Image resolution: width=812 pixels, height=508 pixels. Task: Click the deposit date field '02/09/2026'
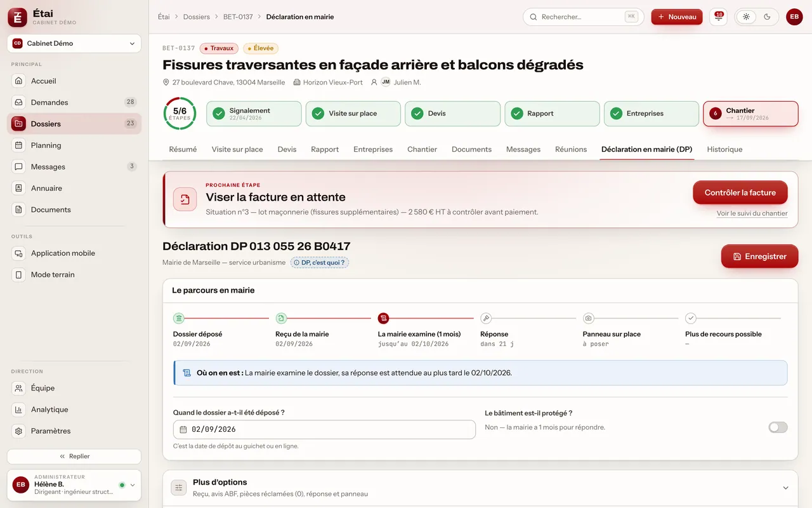coord(324,429)
